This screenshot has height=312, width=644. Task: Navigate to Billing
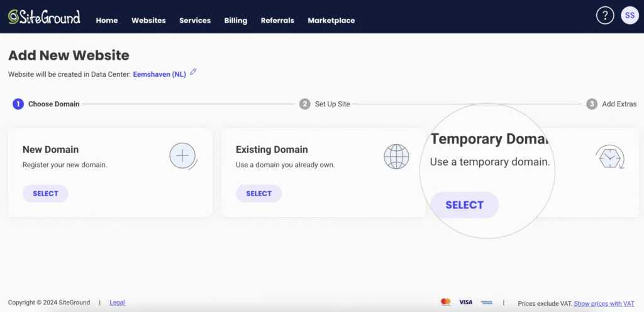(236, 20)
